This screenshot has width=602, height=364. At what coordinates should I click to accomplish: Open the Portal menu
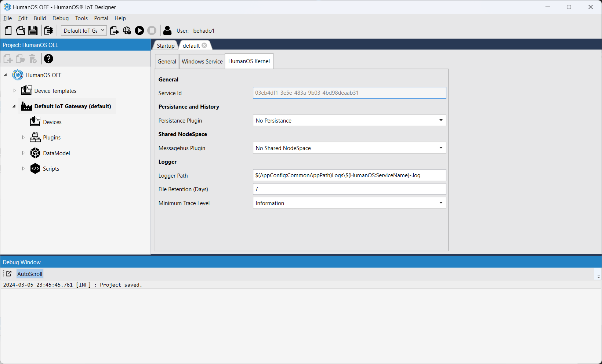coord(101,18)
